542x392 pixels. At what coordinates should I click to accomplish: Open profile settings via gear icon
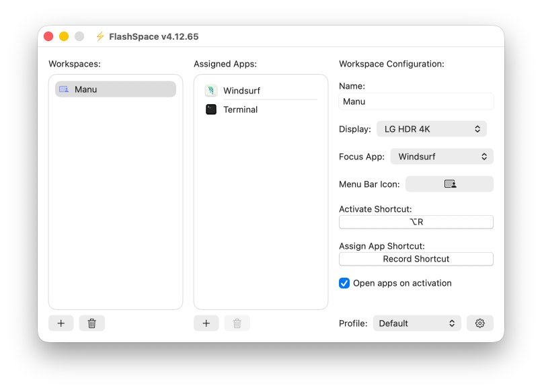click(479, 323)
